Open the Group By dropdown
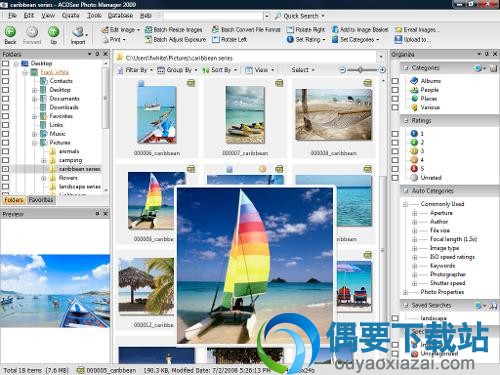The height and width of the screenshot is (375, 500). click(x=177, y=70)
